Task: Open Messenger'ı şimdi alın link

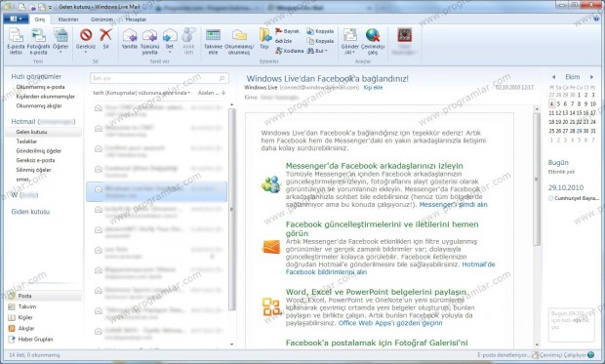Action: point(454,204)
